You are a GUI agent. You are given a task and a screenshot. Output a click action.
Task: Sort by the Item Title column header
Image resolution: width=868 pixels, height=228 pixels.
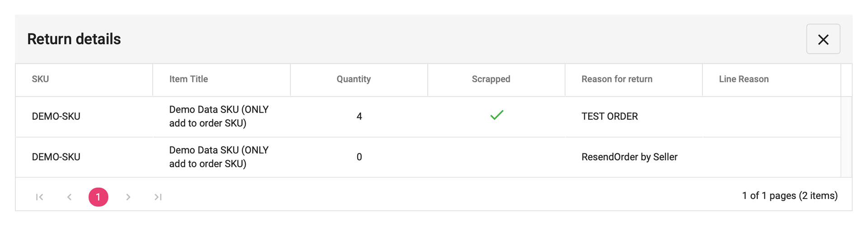coord(189,79)
